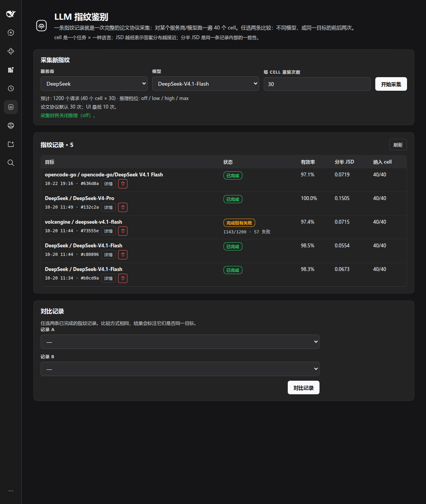Expand the 记录 B dropdown

coord(180,369)
